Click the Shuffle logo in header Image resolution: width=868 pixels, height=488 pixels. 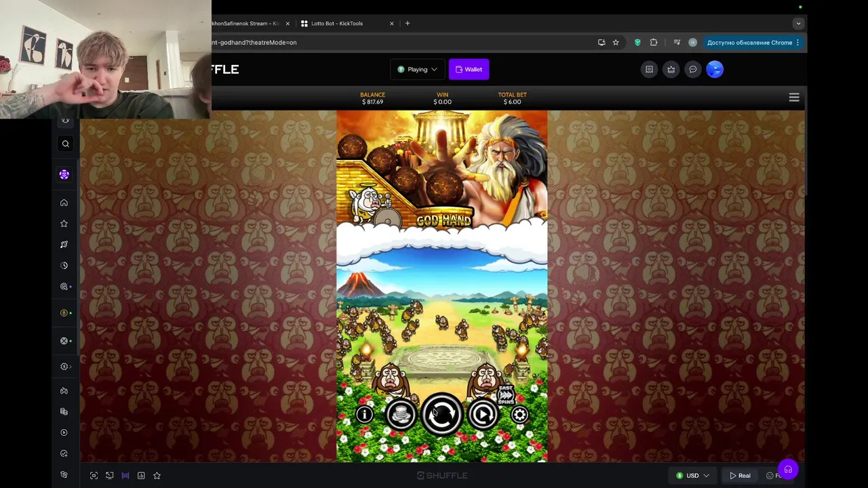[x=225, y=69]
